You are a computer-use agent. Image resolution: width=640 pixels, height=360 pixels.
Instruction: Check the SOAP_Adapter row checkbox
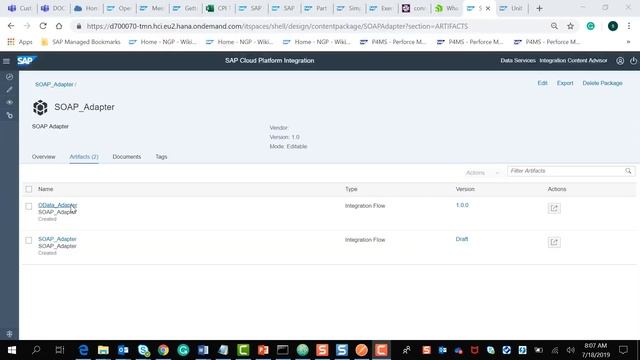[29, 240]
